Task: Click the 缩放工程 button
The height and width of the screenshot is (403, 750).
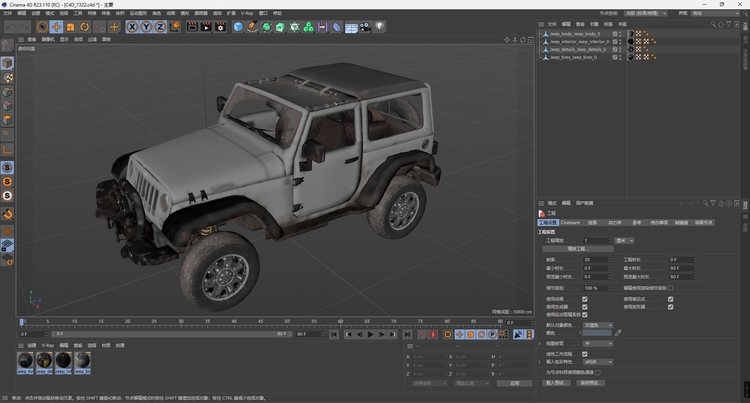Action: tap(578, 249)
